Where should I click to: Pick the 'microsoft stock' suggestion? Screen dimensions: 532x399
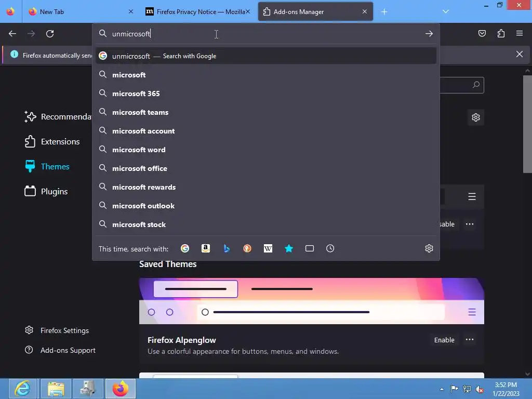pyautogui.click(x=265, y=224)
